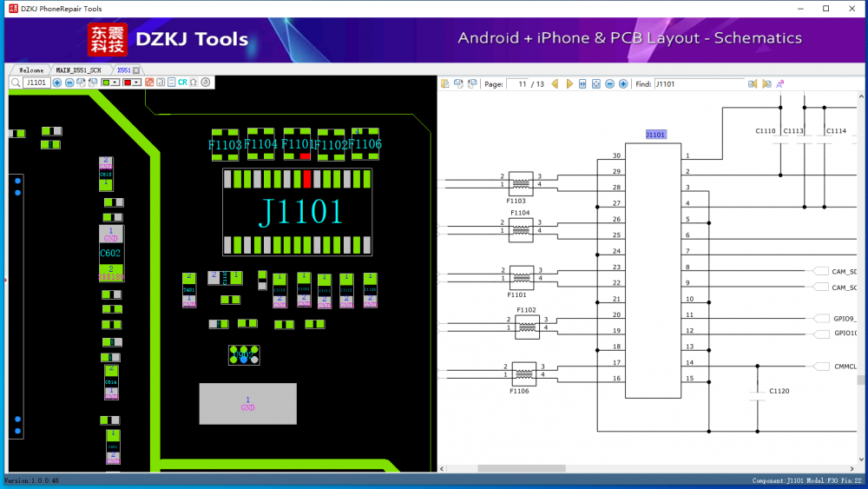Fit schematic page to width
The image size is (868, 489).
[582, 84]
